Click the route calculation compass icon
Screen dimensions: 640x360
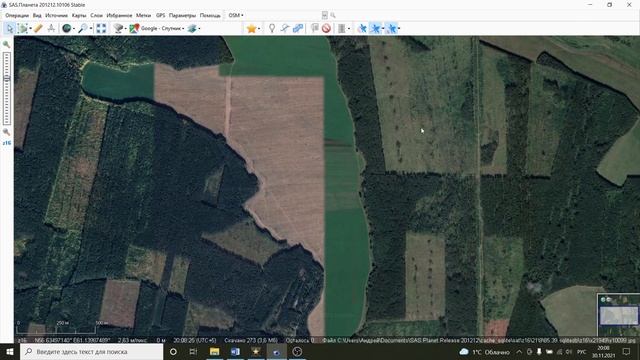coord(51,28)
